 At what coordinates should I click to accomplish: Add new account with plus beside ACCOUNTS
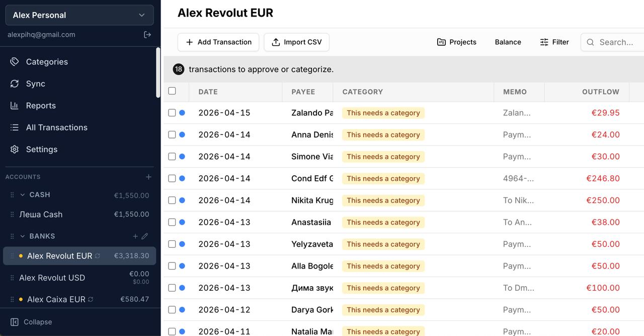pyautogui.click(x=148, y=177)
